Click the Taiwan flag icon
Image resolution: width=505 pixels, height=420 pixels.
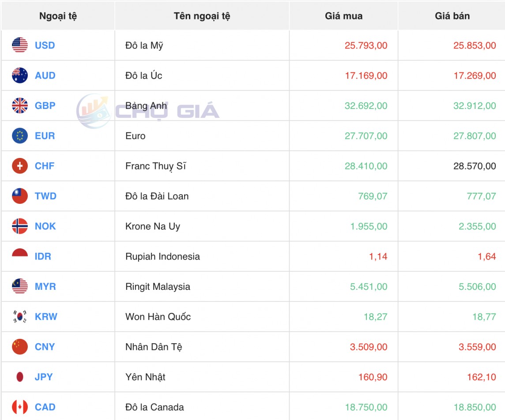point(20,196)
